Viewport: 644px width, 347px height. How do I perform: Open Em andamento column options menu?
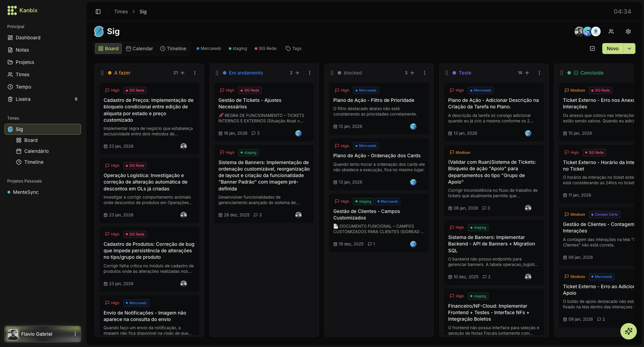coord(310,73)
